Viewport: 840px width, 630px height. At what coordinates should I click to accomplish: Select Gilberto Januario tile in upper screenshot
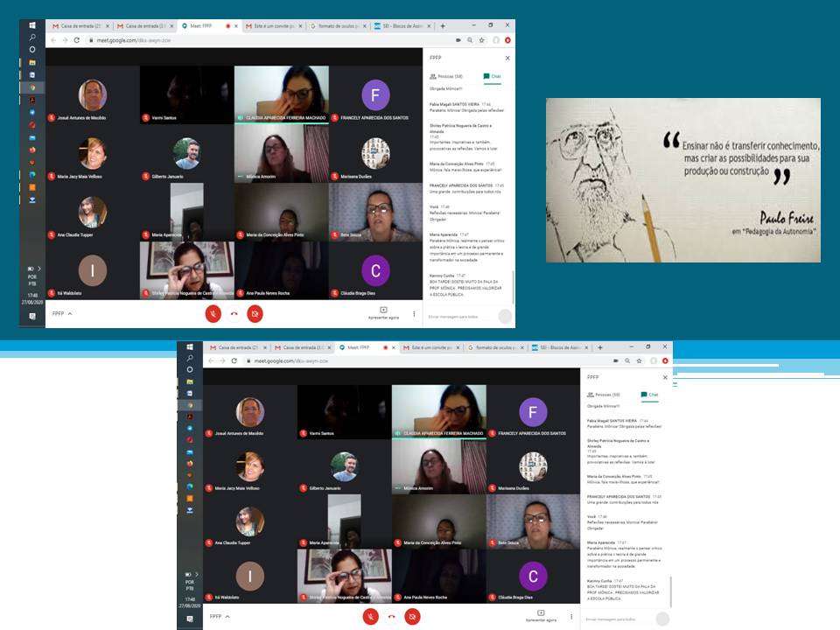click(187, 154)
